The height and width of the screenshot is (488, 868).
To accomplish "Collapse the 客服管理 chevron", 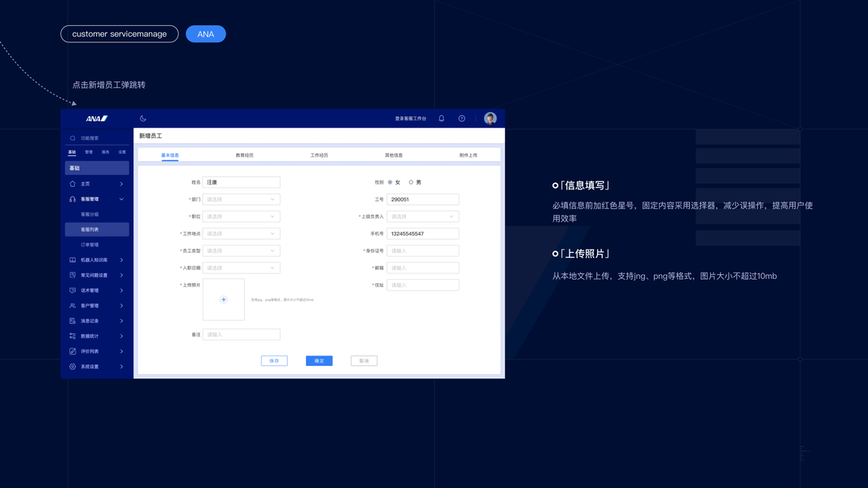I will tap(121, 199).
